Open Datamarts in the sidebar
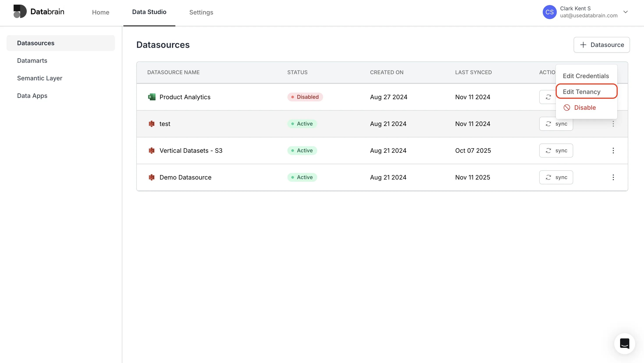 32,61
